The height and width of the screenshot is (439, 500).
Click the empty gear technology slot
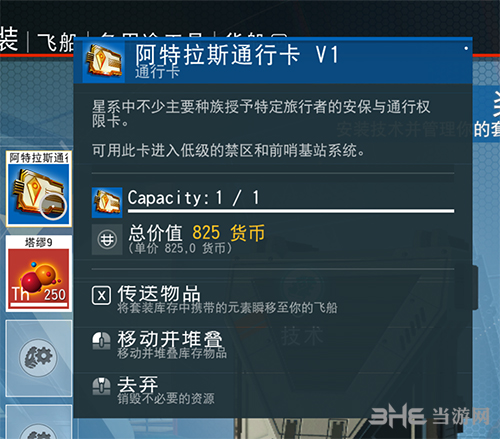pos(39,358)
